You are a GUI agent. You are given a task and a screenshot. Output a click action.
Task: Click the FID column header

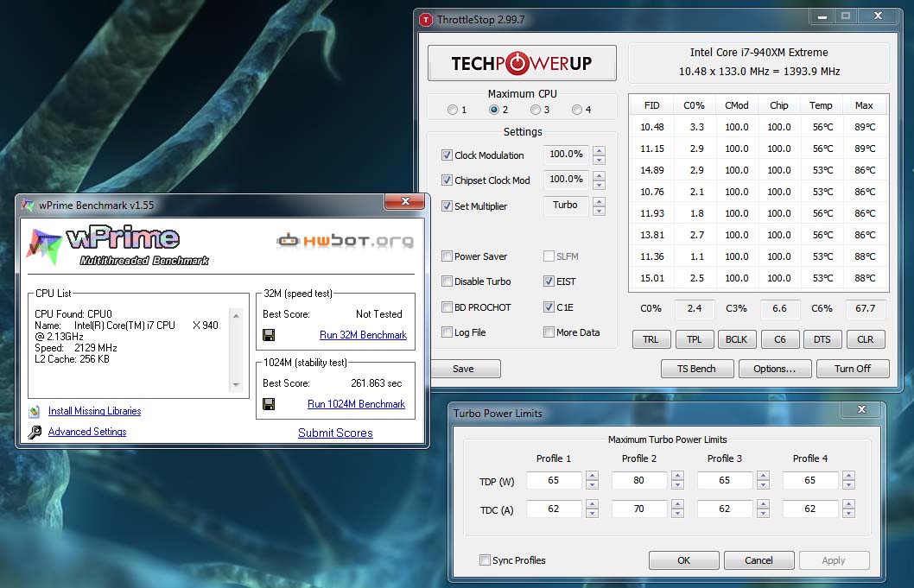coord(651,105)
